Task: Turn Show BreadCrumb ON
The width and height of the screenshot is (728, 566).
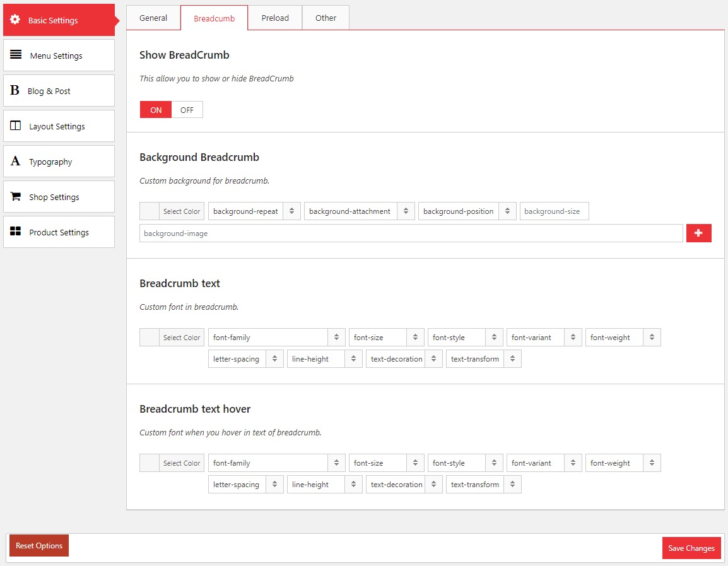Action: (156, 110)
